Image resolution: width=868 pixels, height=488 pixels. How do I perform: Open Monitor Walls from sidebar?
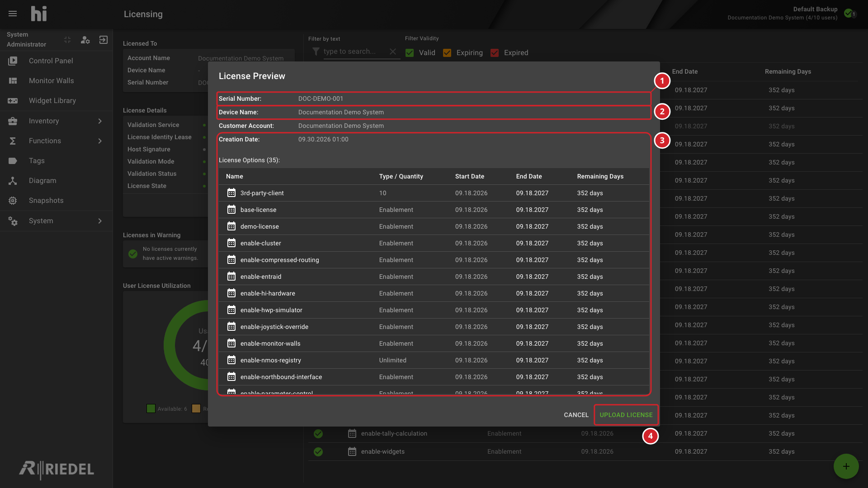[x=56, y=80]
